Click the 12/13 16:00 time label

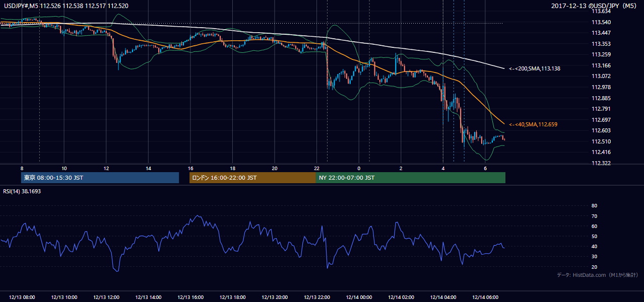[x=190, y=297]
